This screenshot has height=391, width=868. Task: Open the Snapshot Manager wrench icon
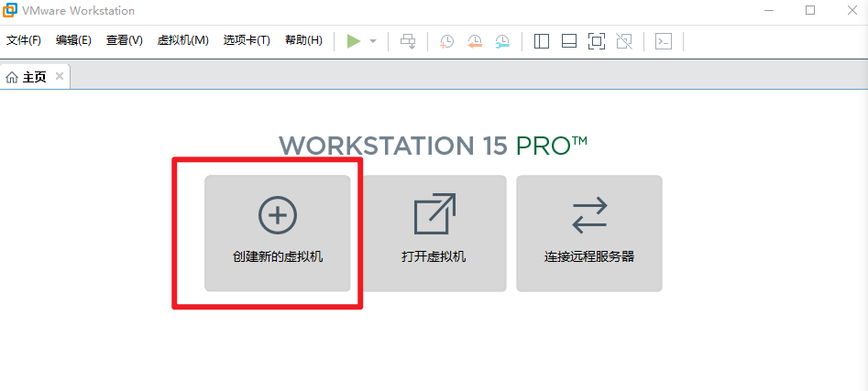tap(502, 41)
